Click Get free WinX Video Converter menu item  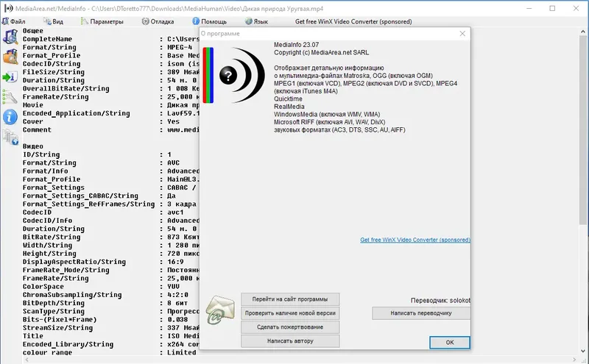pyautogui.click(x=353, y=21)
